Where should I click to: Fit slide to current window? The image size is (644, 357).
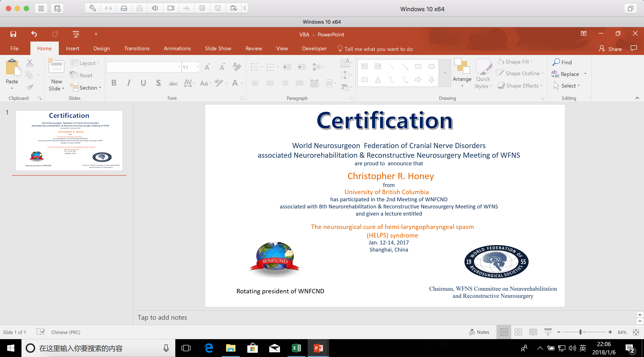coord(636,332)
